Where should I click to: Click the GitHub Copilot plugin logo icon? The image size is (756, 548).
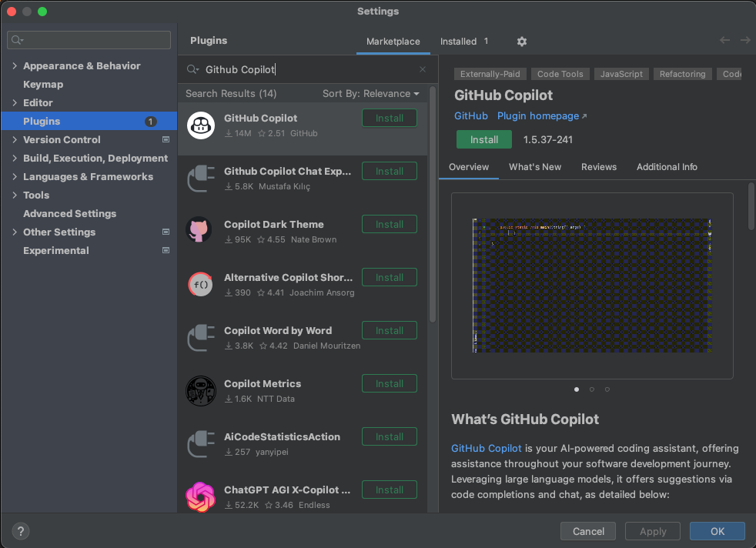pyautogui.click(x=201, y=125)
